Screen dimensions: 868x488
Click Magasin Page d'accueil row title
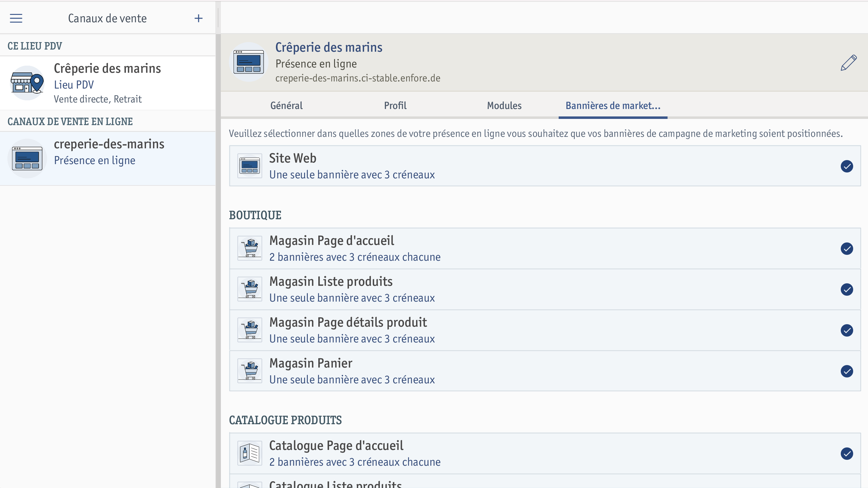tap(332, 241)
